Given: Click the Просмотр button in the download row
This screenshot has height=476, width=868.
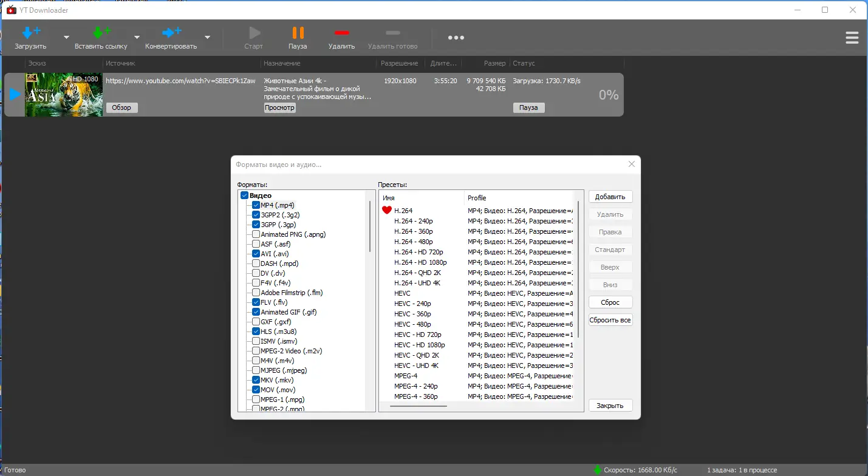Looking at the screenshot, I should tap(279, 107).
